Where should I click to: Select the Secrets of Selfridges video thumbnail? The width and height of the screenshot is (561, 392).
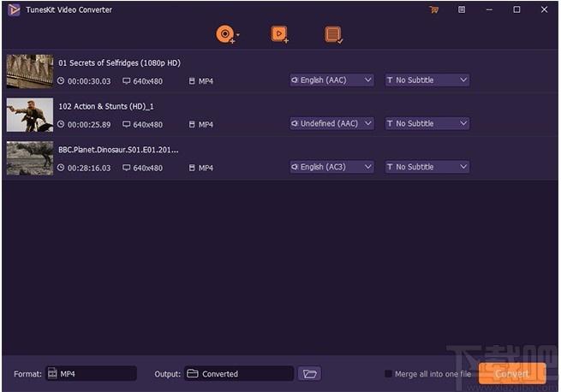30,71
